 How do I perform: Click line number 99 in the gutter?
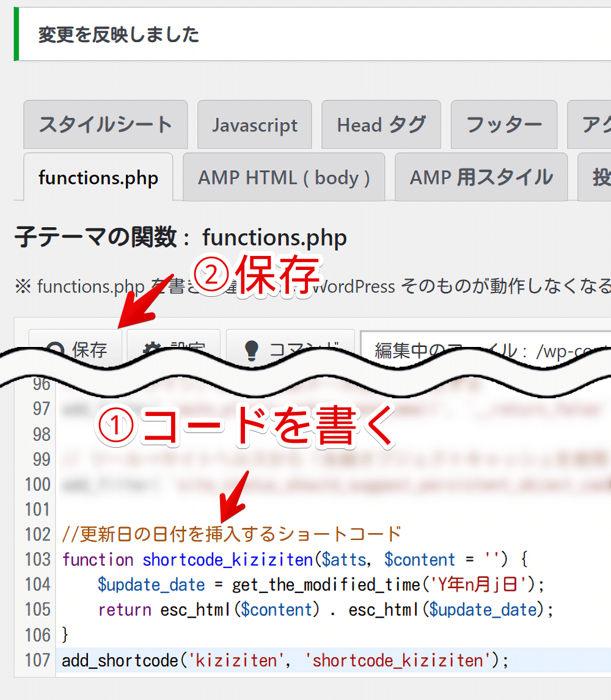click(x=41, y=459)
